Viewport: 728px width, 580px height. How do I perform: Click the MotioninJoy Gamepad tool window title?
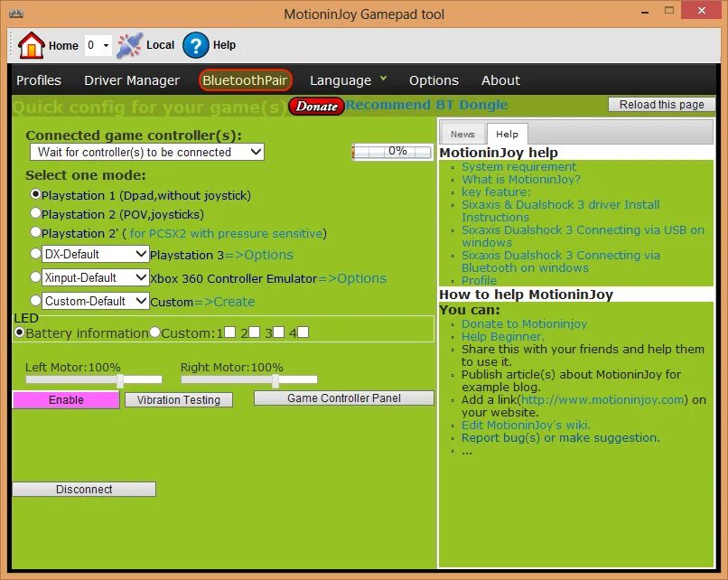[364, 14]
